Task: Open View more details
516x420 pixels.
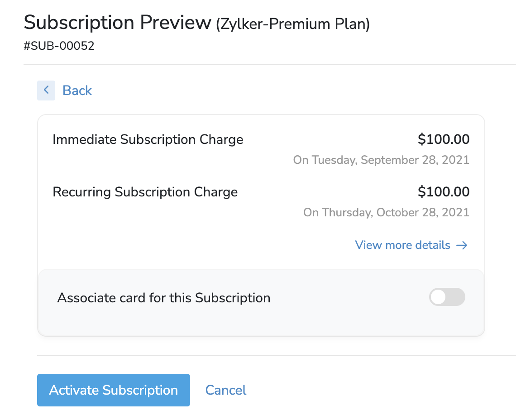Action: 402,245
